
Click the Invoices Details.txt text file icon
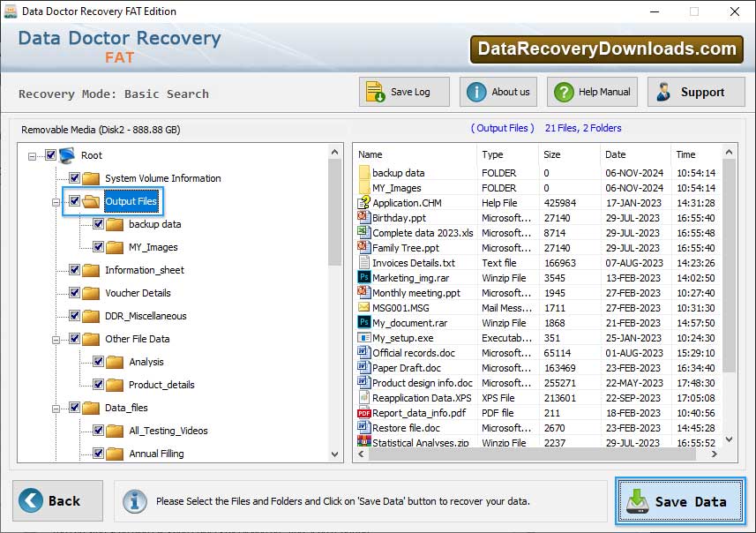[364, 262]
